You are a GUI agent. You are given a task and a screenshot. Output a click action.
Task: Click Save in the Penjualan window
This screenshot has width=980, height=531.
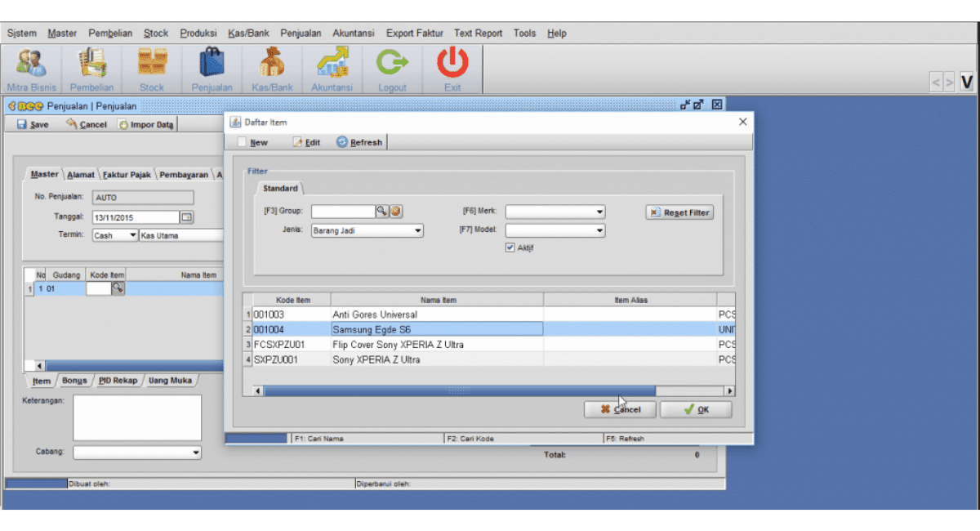click(x=33, y=125)
